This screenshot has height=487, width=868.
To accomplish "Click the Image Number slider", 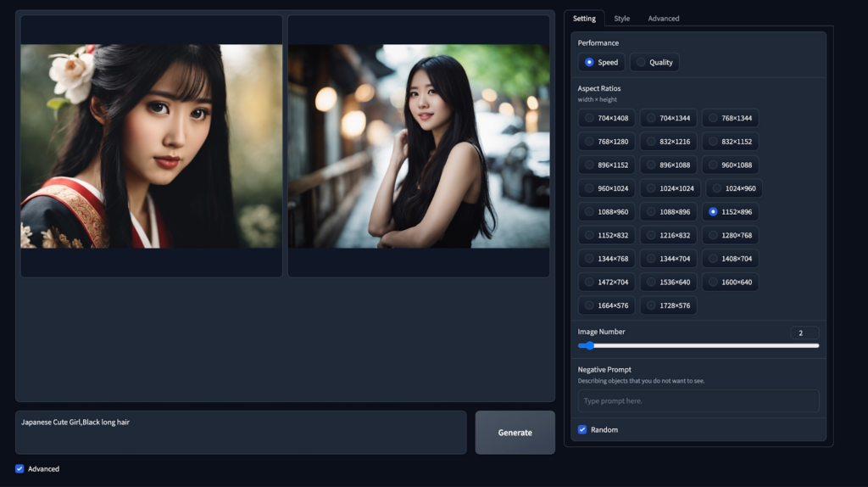I will [x=698, y=345].
